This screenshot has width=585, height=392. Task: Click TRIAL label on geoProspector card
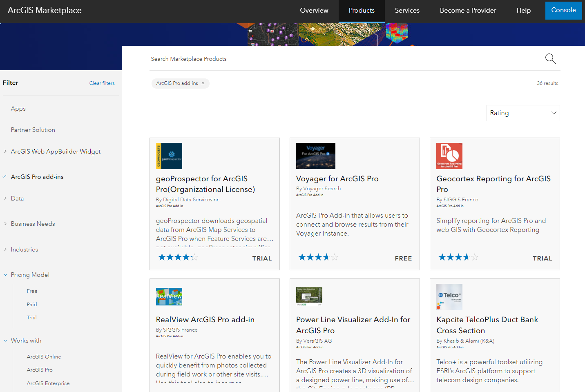point(262,258)
